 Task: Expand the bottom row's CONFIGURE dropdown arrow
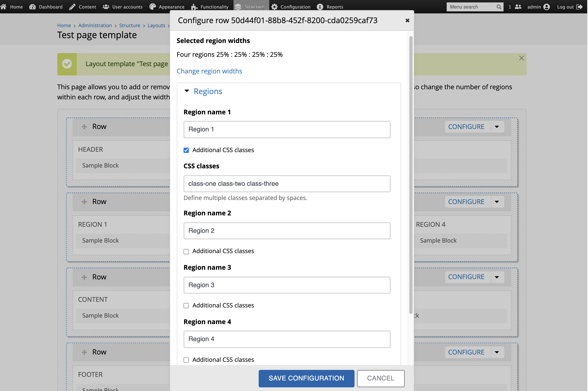497,352
